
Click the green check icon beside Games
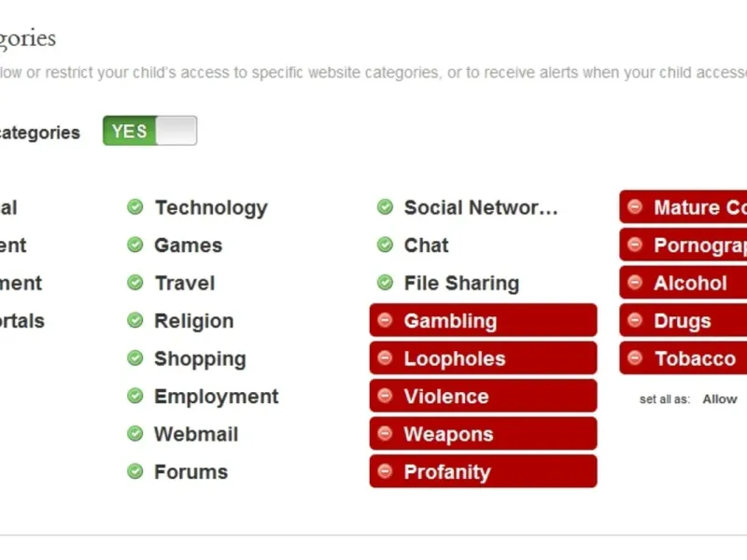click(x=135, y=245)
